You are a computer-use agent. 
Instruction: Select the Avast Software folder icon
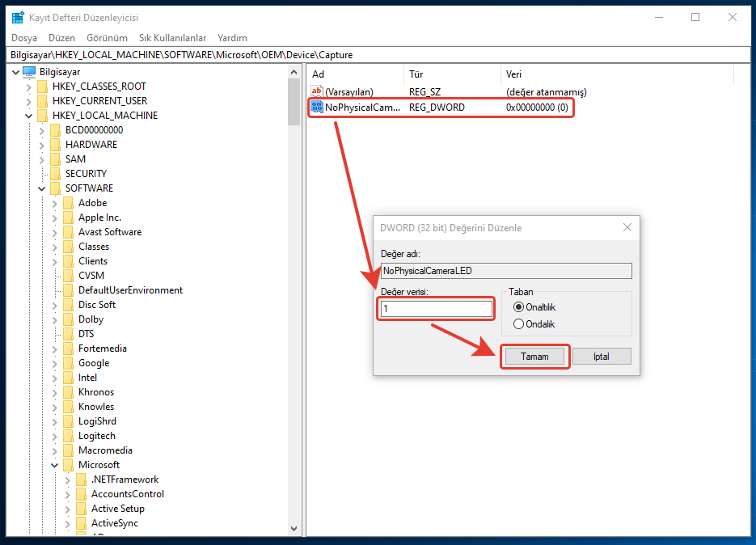pos(68,232)
